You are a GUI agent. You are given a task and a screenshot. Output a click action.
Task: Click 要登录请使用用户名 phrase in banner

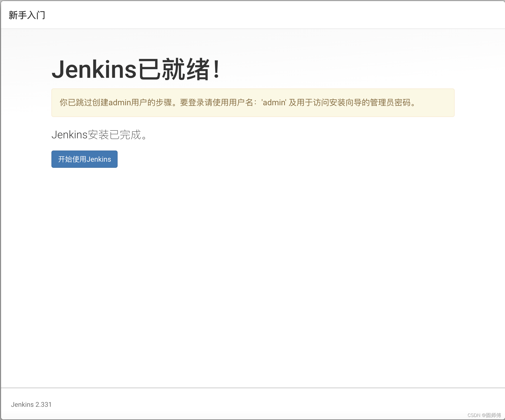(x=216, y=102)
